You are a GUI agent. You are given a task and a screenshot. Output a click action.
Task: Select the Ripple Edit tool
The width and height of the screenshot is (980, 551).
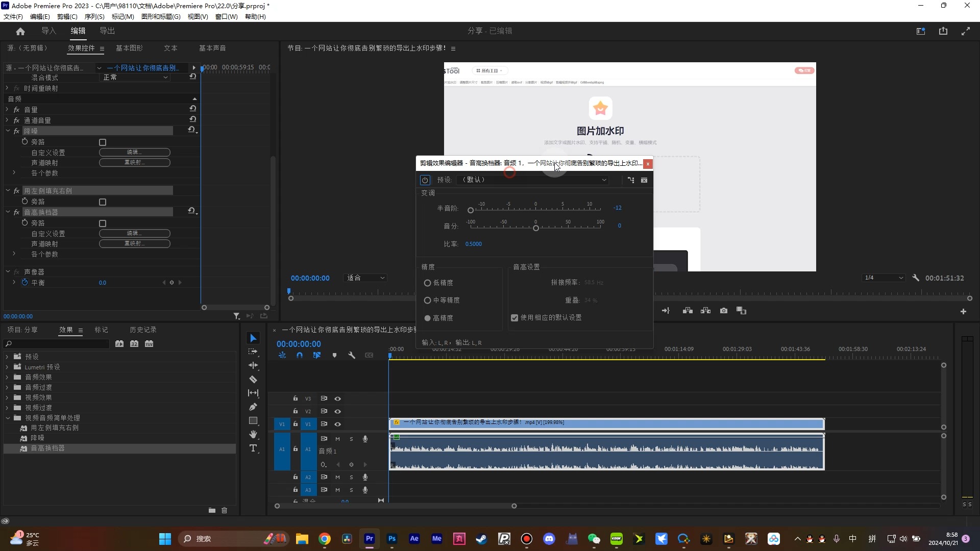tap(253, 365)
